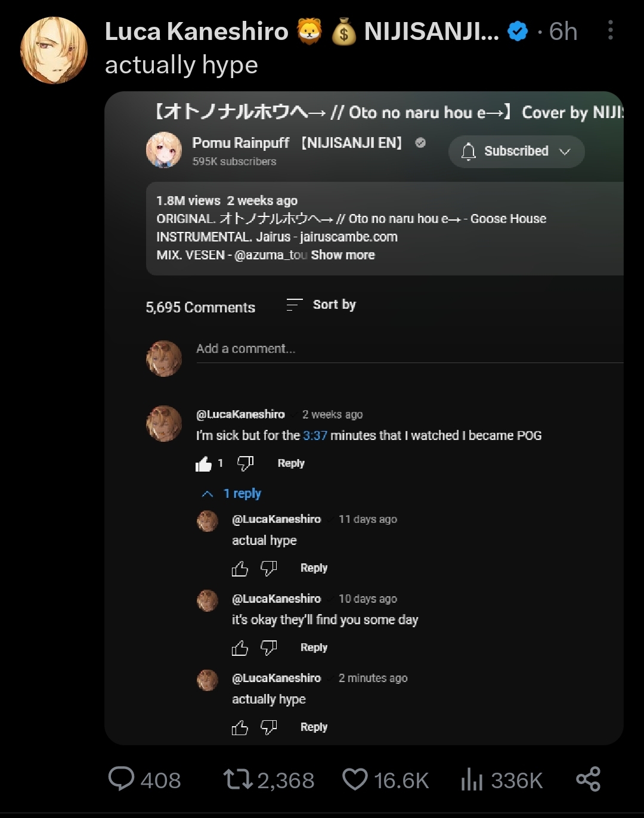
Task: Dislike the 'became POG' comment
Action: coord(245,463)
